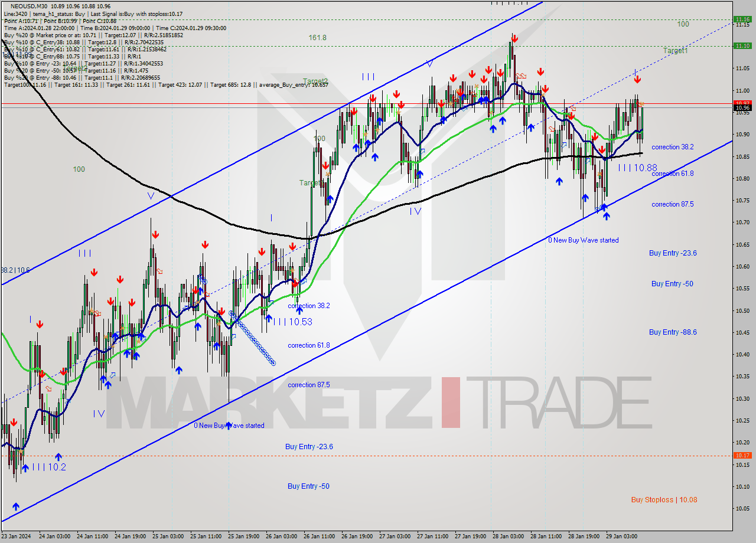Image resolution: width=756 pixels, height=543 pixels.
Task: Click the '27 Jan 19:00' time label
Action: point(470,537)
